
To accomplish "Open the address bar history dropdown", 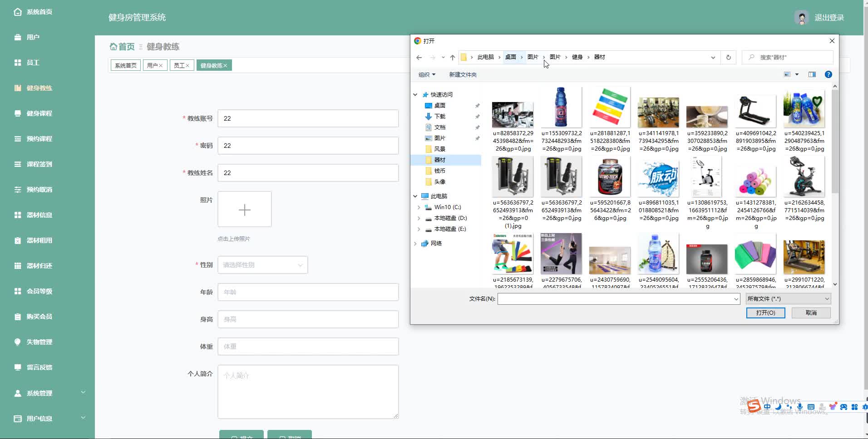I will click(713, 58).
